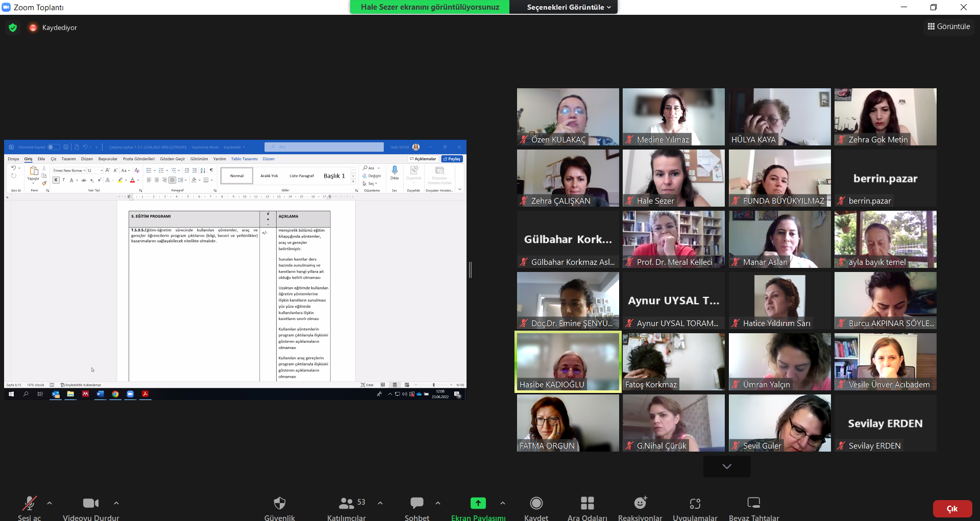
Task: Expand video options arrow beside camera
Action: 116,503
